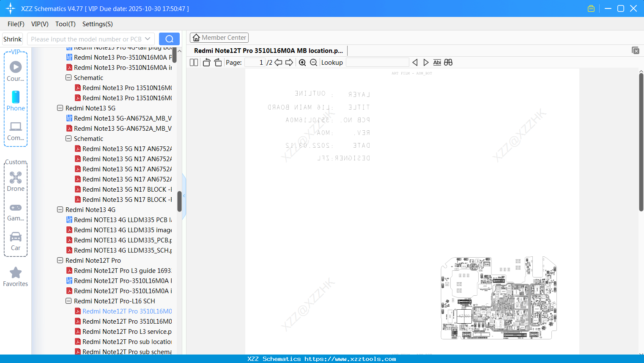Image resolution: width=644 pixels, height=363 pixels.
Task: Go to the previous page arrow
Action: pyautogui.click(x=278, y=63)
